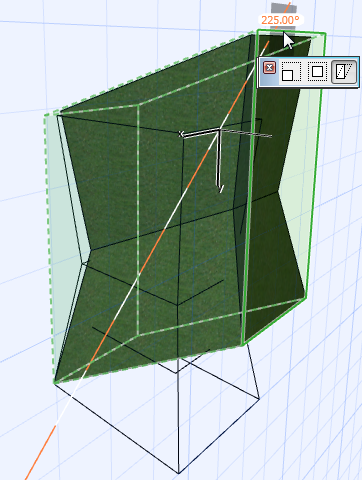Select the centered resize option
362x480 pixels.
[317, 72]
